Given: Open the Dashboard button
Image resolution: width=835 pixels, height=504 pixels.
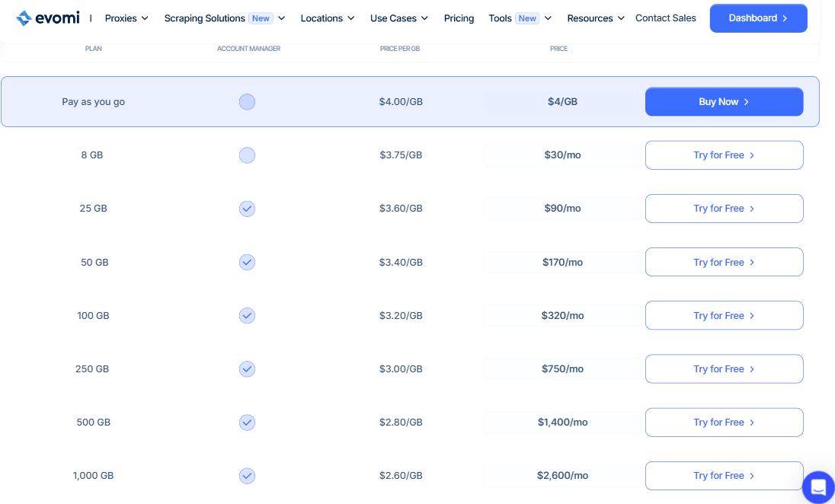Looking at the screenshot, I should point(758,18).
